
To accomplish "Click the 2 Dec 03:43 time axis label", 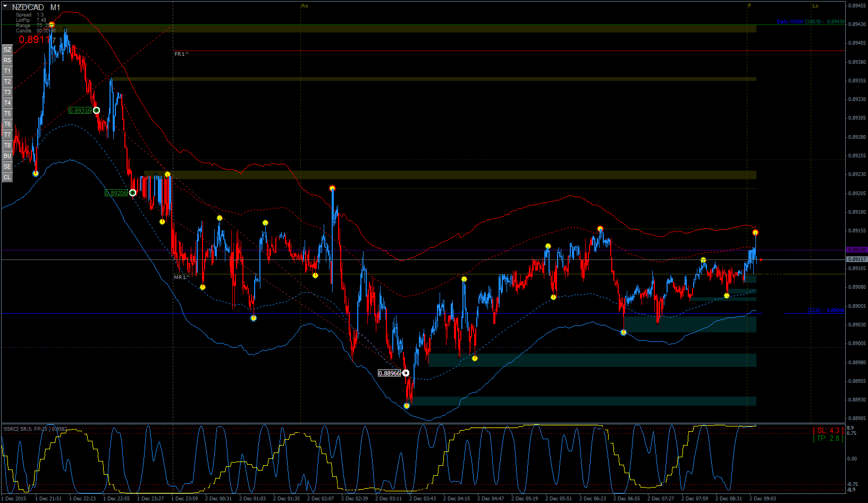I will coord(423,499).
